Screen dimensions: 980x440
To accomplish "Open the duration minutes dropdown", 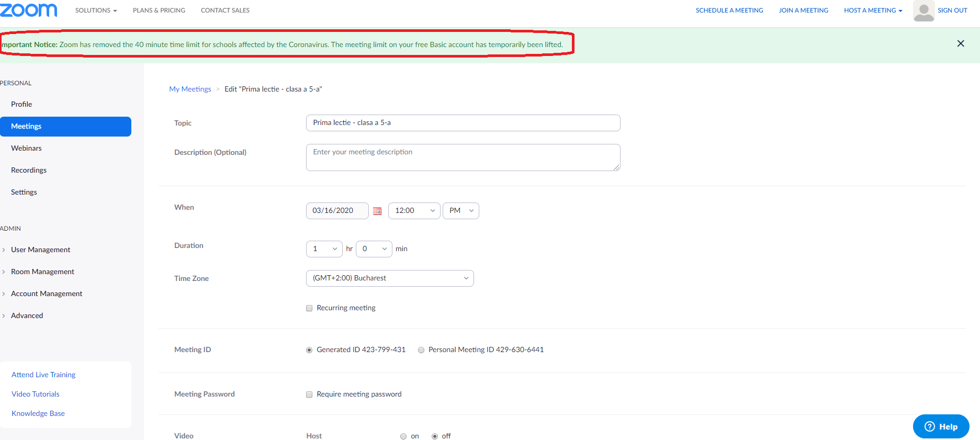I will pos(374,249).
